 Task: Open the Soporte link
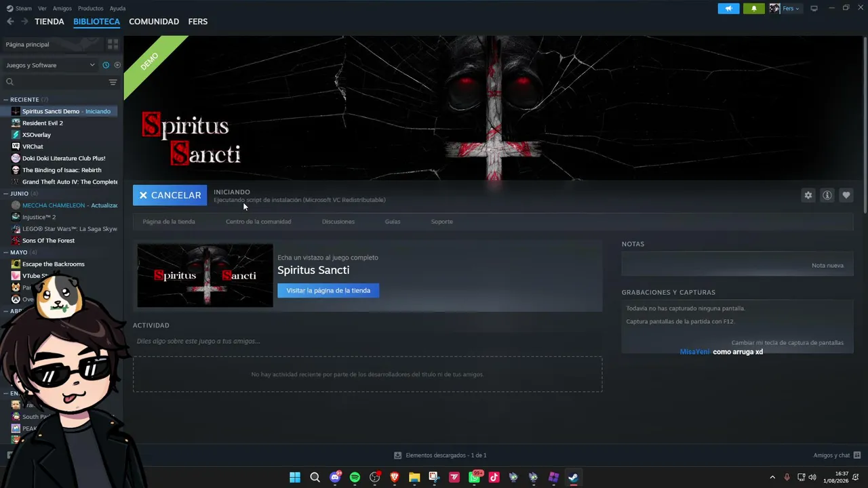click(x=442, y=222)
